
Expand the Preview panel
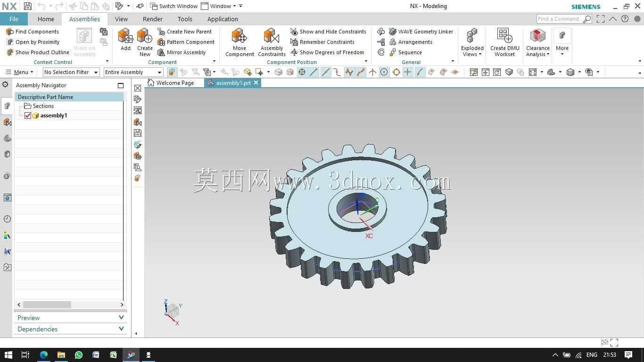pyautogui.click(x=70, y=318)
